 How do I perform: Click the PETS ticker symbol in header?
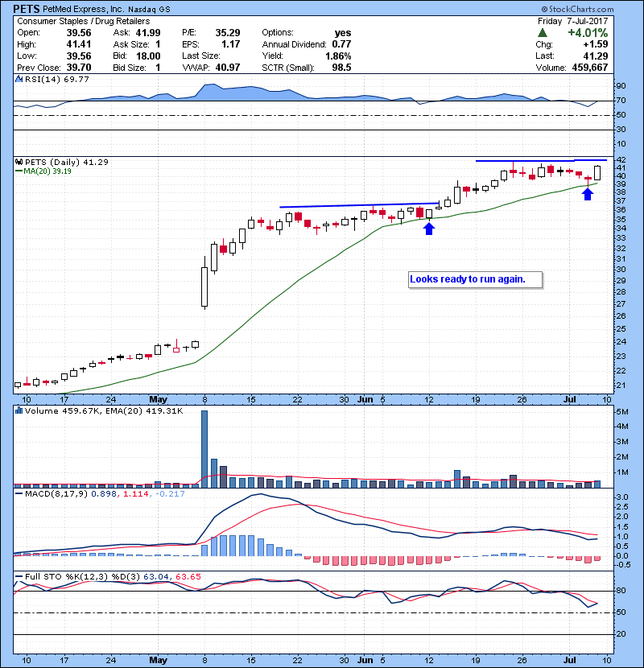pos(27,9)
